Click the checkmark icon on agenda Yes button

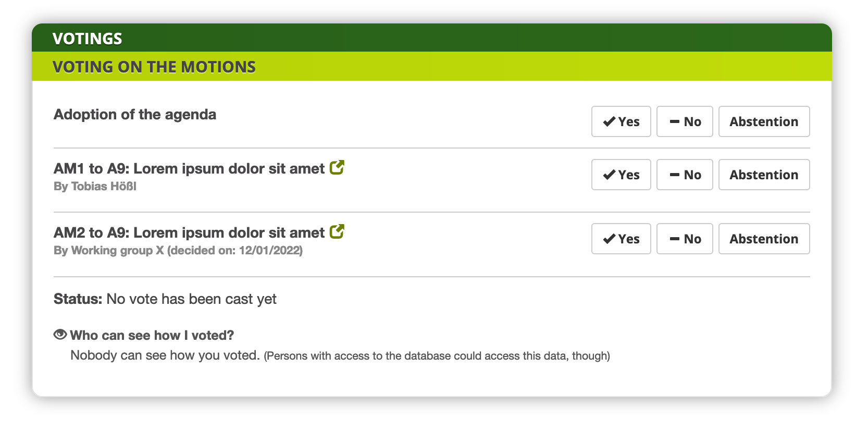click(x=609, y=121)
